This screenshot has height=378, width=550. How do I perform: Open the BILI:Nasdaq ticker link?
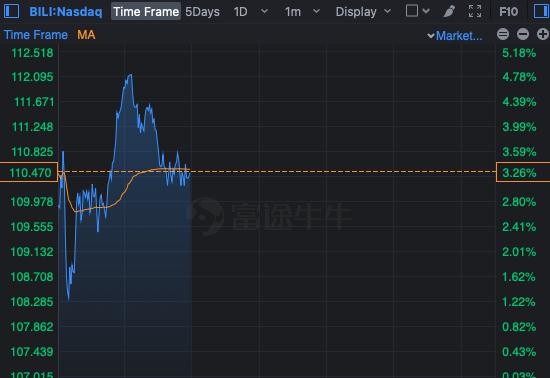(x=66, y=12)
